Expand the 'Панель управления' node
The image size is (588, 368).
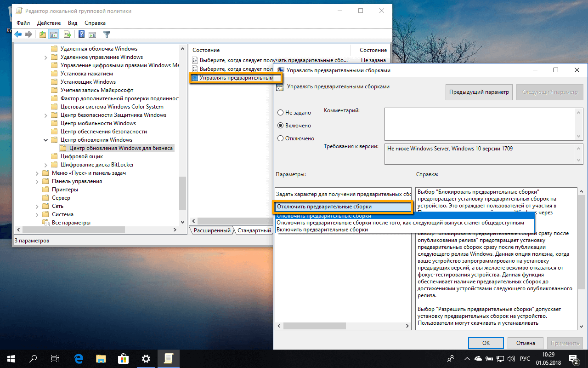point(37,181)
